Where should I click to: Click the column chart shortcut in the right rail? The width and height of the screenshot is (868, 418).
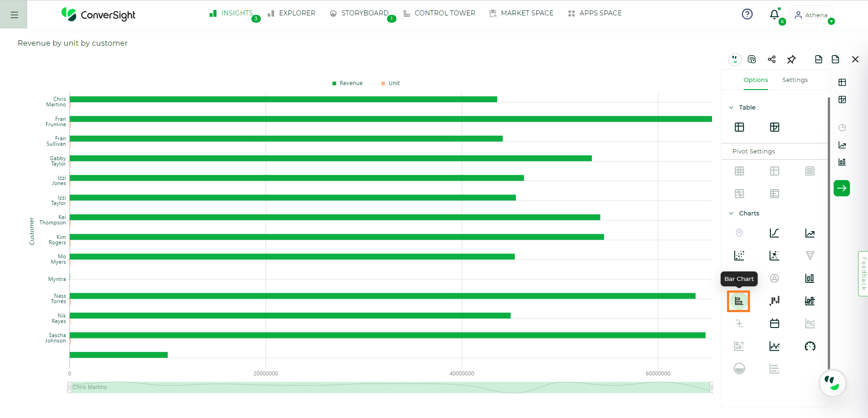coord(842,162)
